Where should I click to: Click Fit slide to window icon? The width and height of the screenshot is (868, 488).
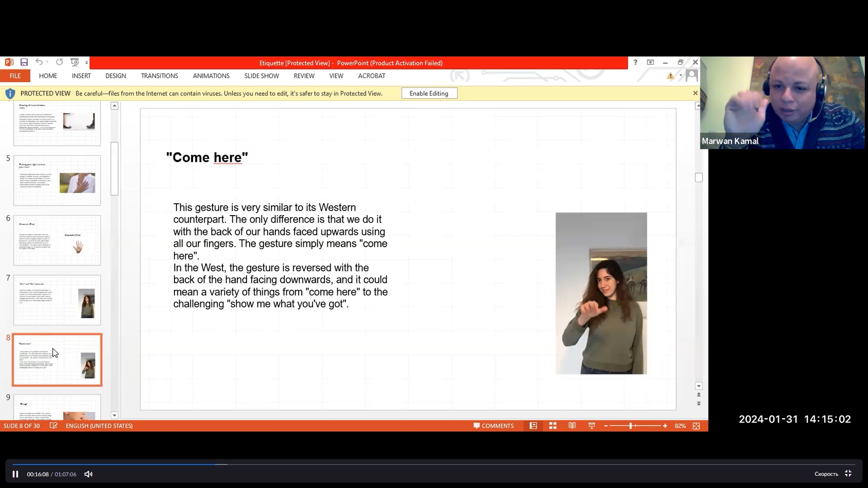696,426
